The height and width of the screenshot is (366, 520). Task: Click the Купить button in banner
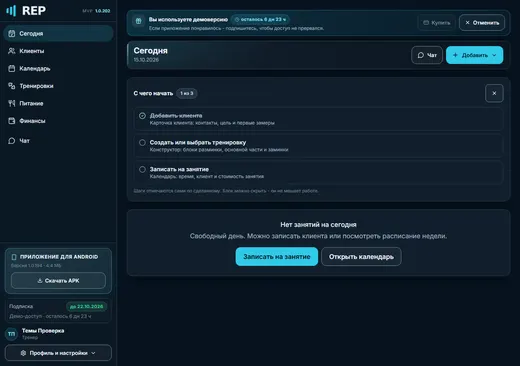click(x=436, y=23)
